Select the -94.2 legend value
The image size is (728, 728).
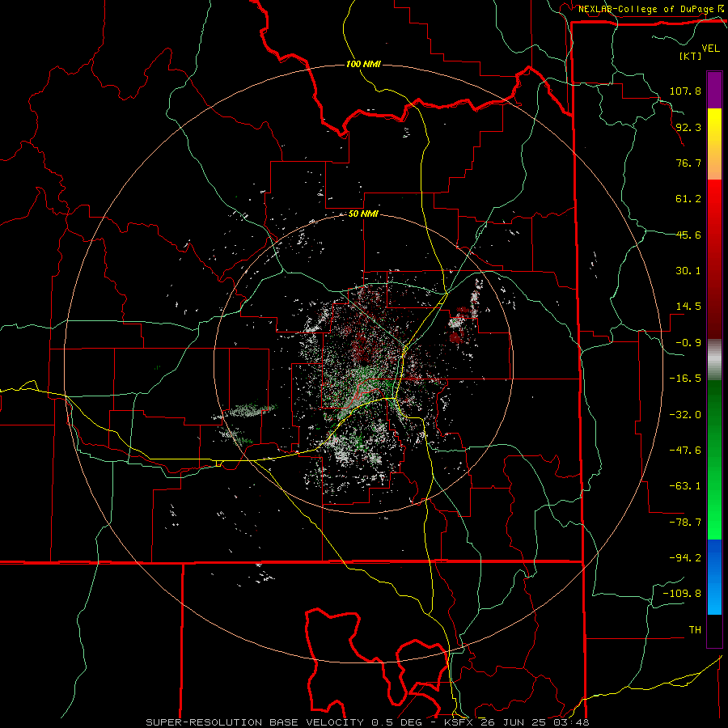point(685,558)
